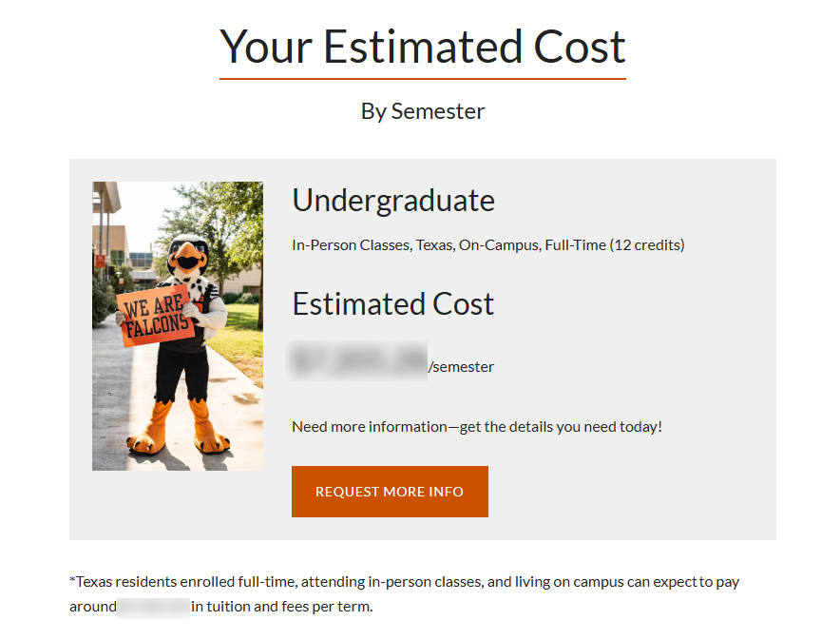Click the 'Your Estimated Cost' page heading

click(x=422, y=47)
